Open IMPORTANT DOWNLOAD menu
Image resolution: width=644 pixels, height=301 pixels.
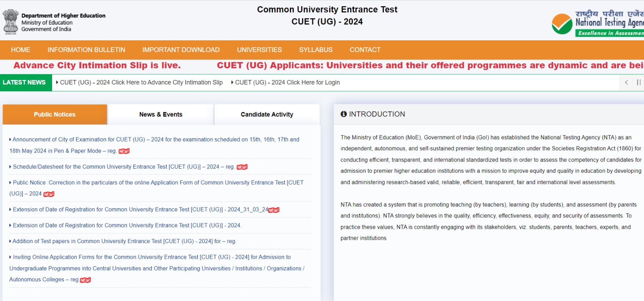[x=181, y=50]
